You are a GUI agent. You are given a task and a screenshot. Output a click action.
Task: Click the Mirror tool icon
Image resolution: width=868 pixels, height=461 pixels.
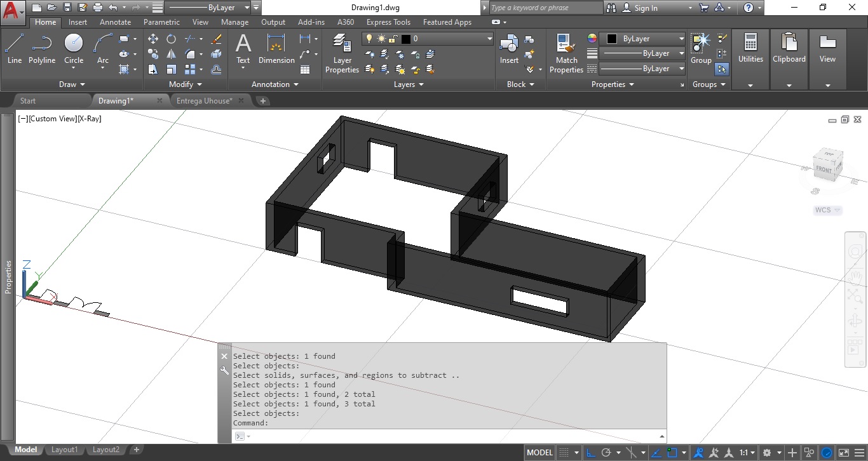coord(171,54)
